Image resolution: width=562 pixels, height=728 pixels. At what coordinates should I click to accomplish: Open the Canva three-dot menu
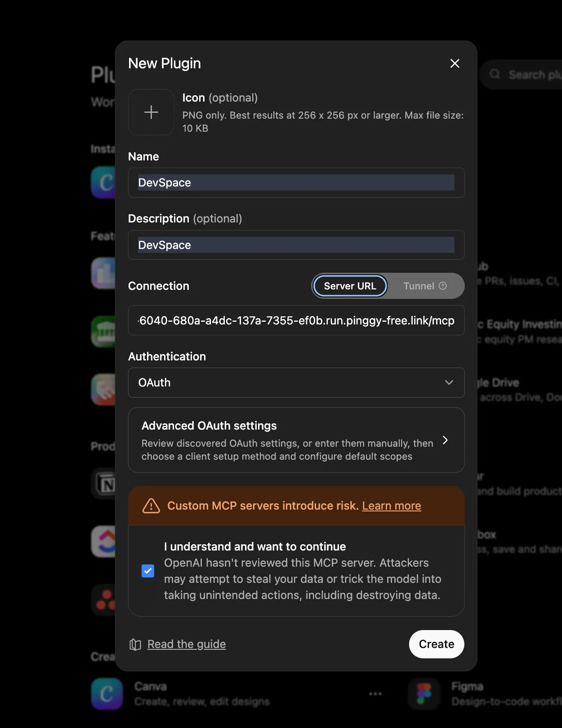coord(375,694)
